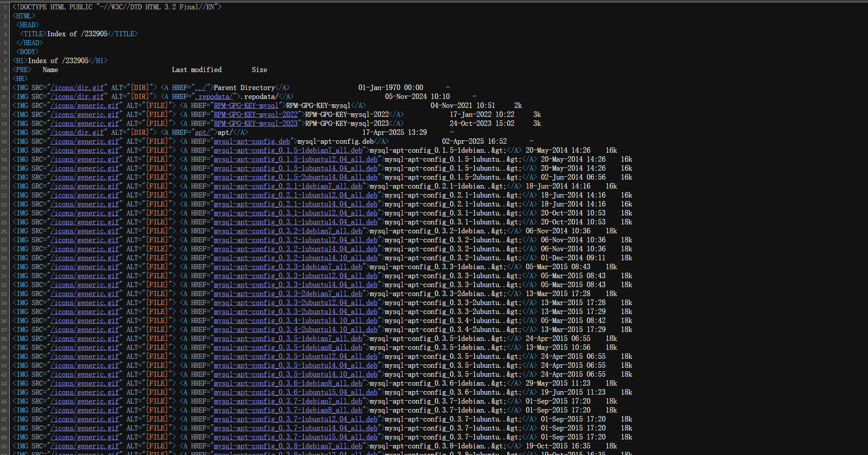Open mysql-apt-config_0.1.5-1ubuntu14.04_all.deb link
Screen dimensions: 868x455
(x=296, y=168)
